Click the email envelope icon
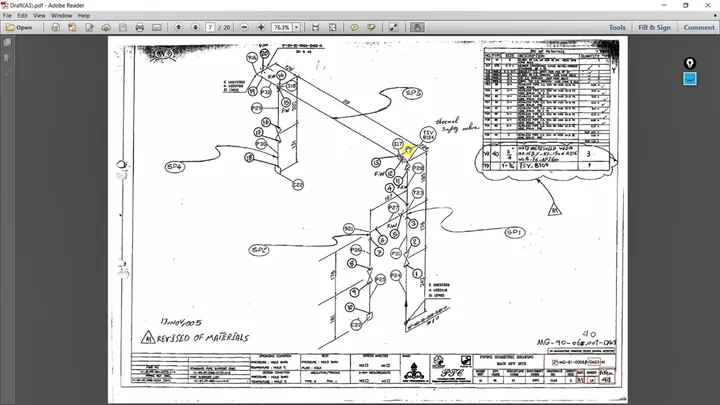This screenshot has width=720, height=405. point(157,28)
